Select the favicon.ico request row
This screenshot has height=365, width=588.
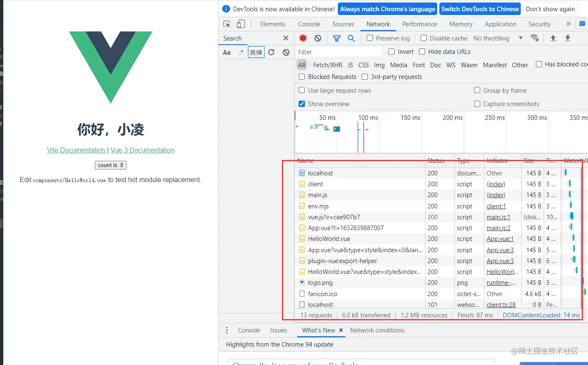tap(441, 294)
